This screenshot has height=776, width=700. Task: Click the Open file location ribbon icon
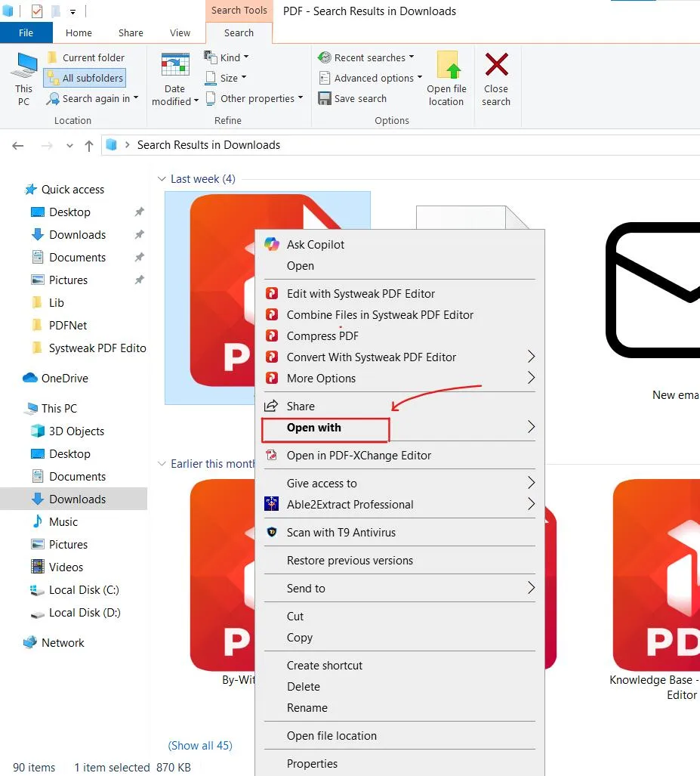446,66
